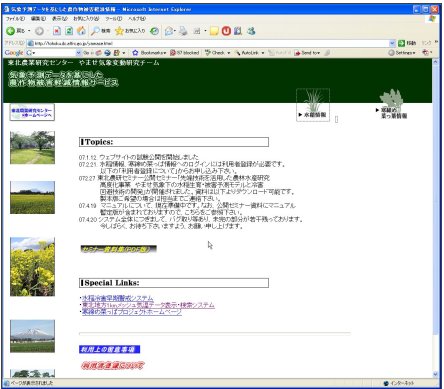Open セミナー資料集(PDF版) banner button
444x389 pixels.
click(x=118, y=249)
